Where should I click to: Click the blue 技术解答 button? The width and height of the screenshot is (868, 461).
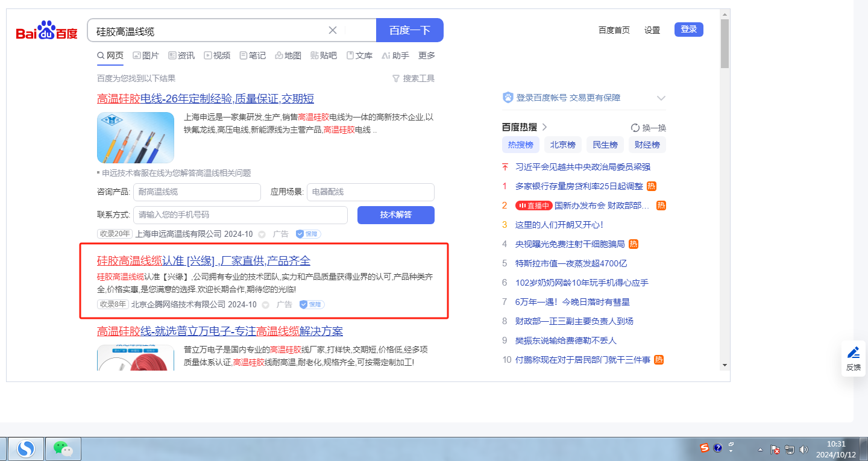click(395, 215)
